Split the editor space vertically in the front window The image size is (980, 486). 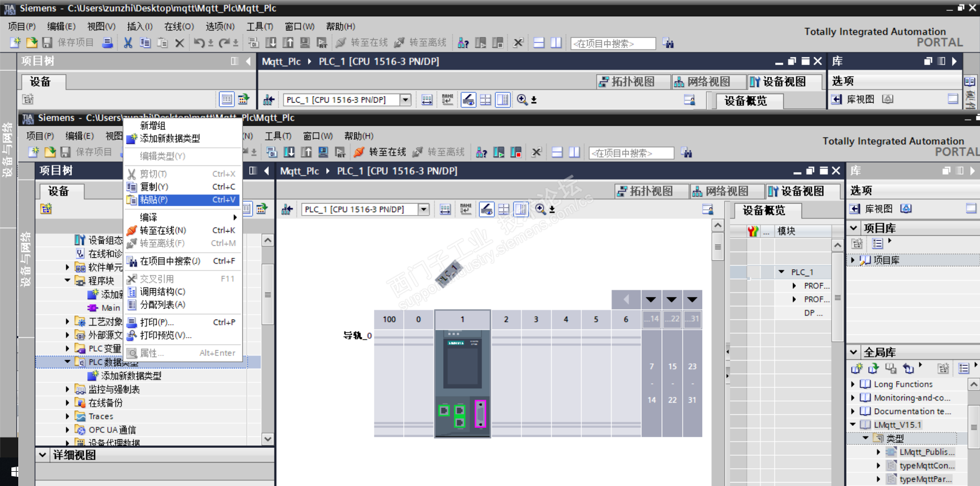pos(574,152)
